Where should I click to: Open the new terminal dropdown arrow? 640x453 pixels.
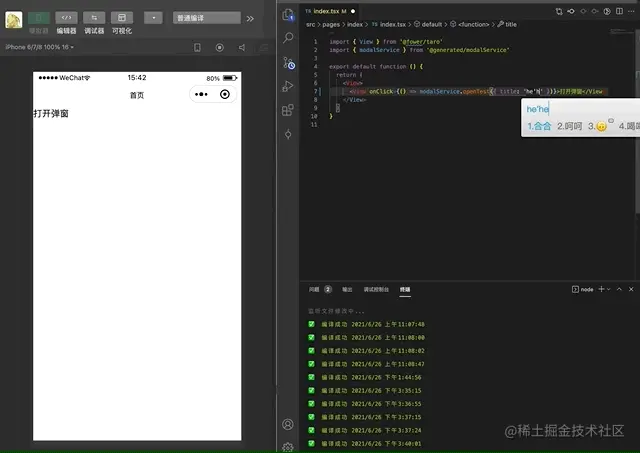point(609,289)
